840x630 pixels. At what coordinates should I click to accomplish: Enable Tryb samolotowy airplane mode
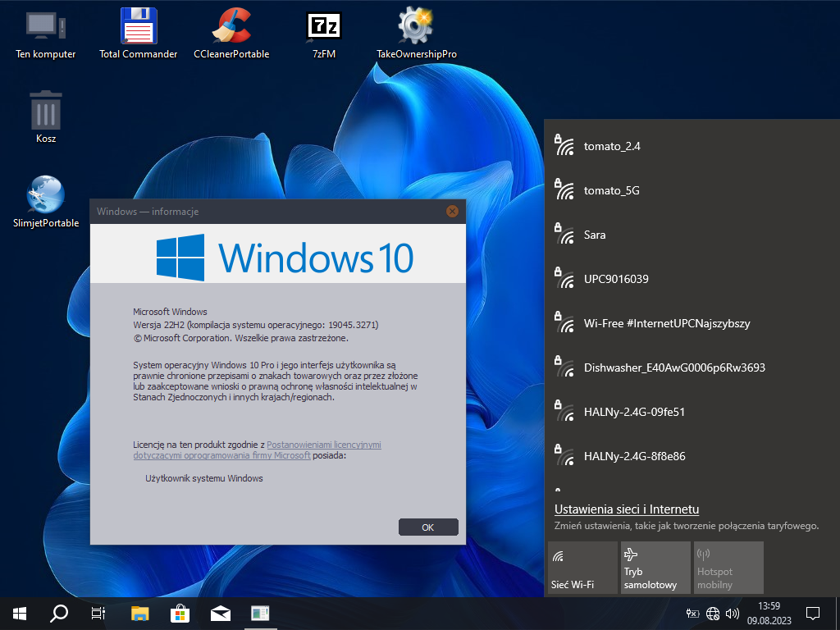(x=655, y=567)
